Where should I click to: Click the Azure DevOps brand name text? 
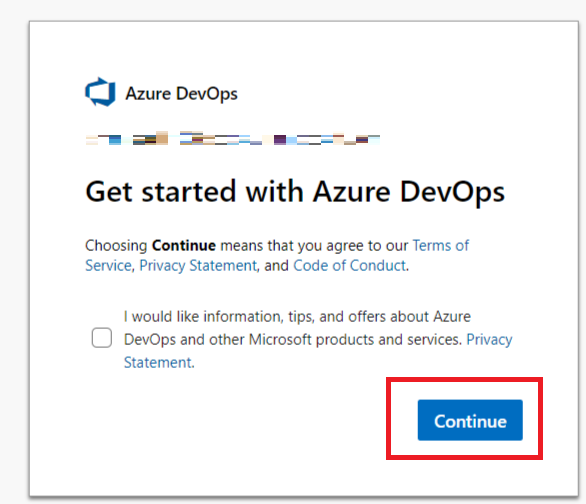pos(181,93)
